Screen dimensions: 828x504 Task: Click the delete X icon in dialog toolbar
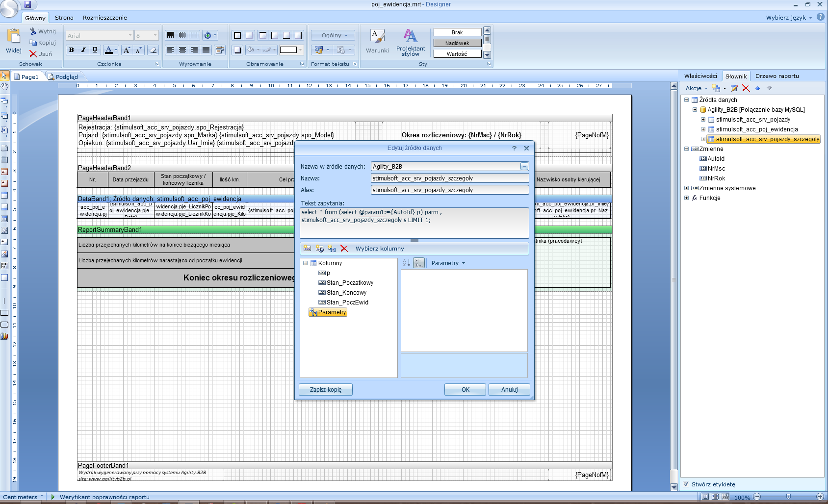pyautogui.click(x=344, y=249)
